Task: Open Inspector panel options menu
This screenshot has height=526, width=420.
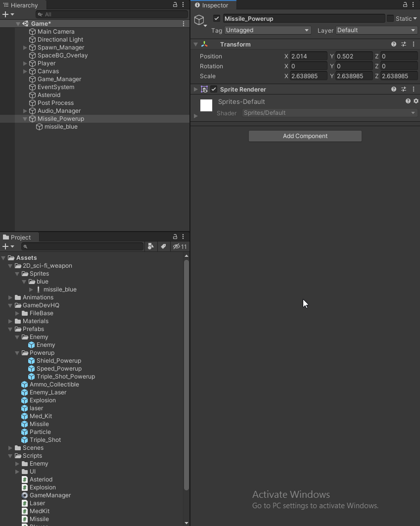Action: point(413,4)
